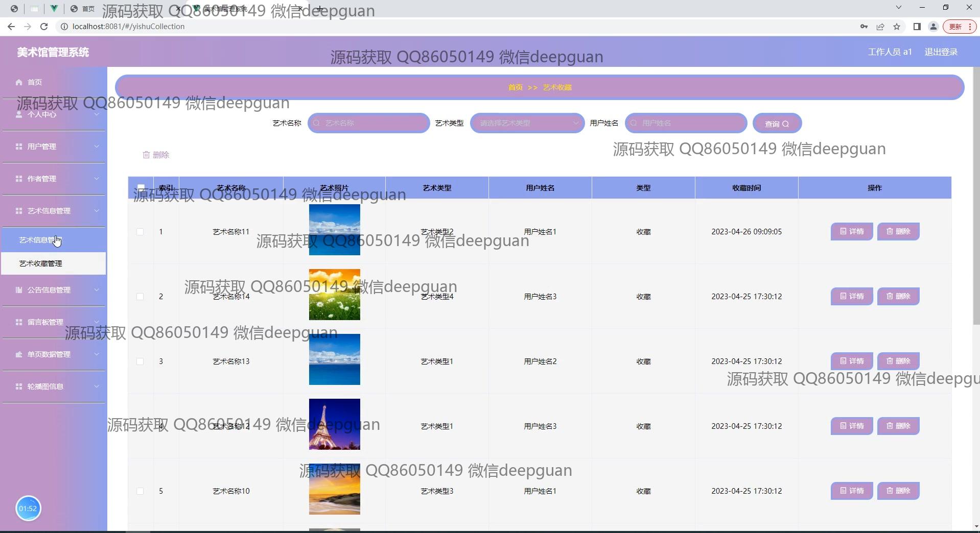Click the home icon in the sidebar
Viewport: 980px width, 533px height.
[19, 82]
